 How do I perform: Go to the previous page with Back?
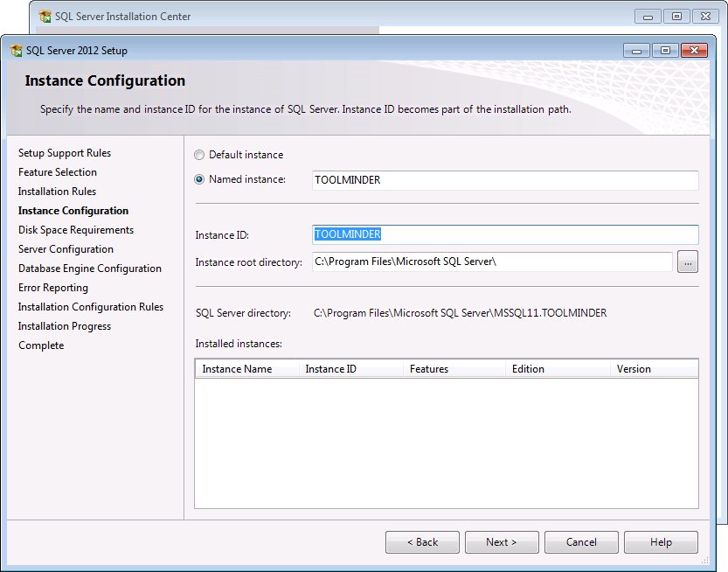point(422,542)
